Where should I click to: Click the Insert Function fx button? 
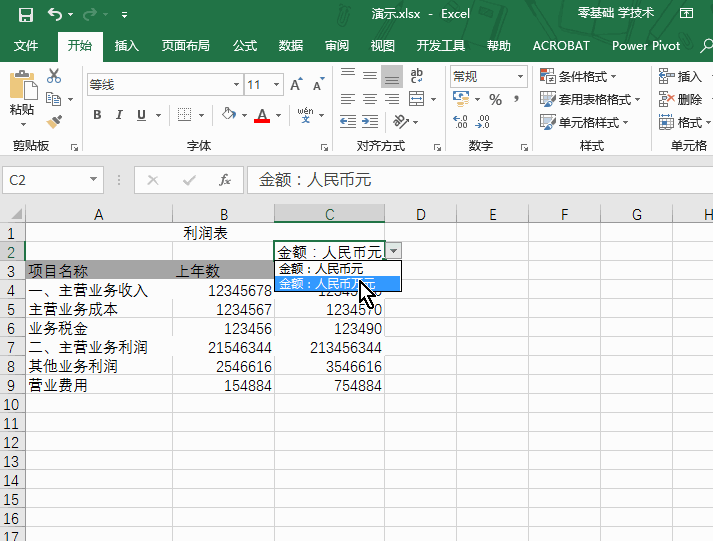pos(225,180)
